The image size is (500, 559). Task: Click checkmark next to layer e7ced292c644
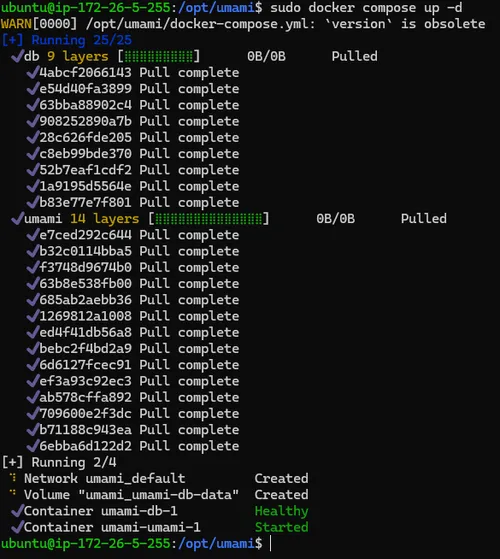[32, 235]
